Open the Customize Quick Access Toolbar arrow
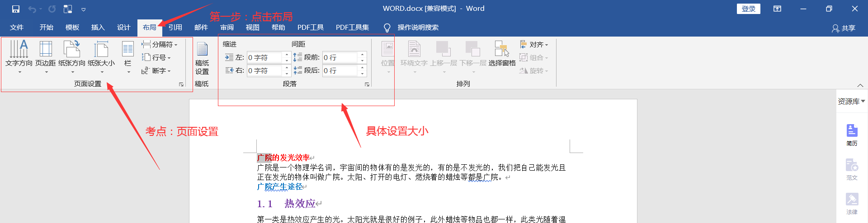The height and width of the screenshot is (223, 868). 84,9
